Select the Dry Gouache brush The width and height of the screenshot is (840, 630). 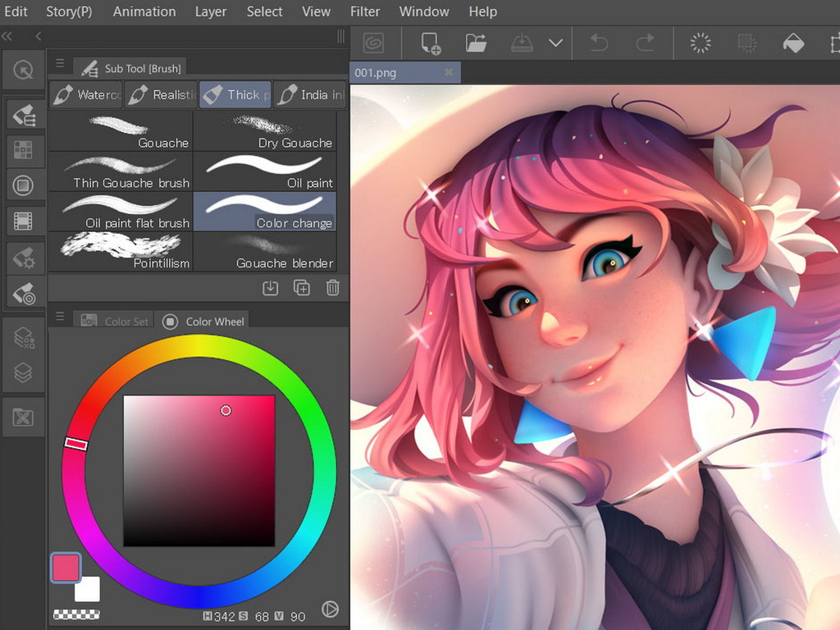265,131
